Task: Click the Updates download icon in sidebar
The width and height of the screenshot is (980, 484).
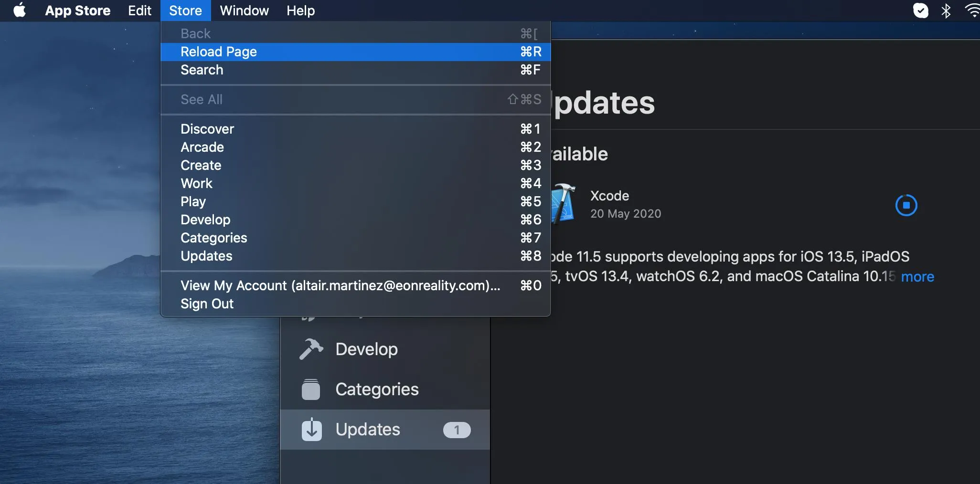Action: 311,429
